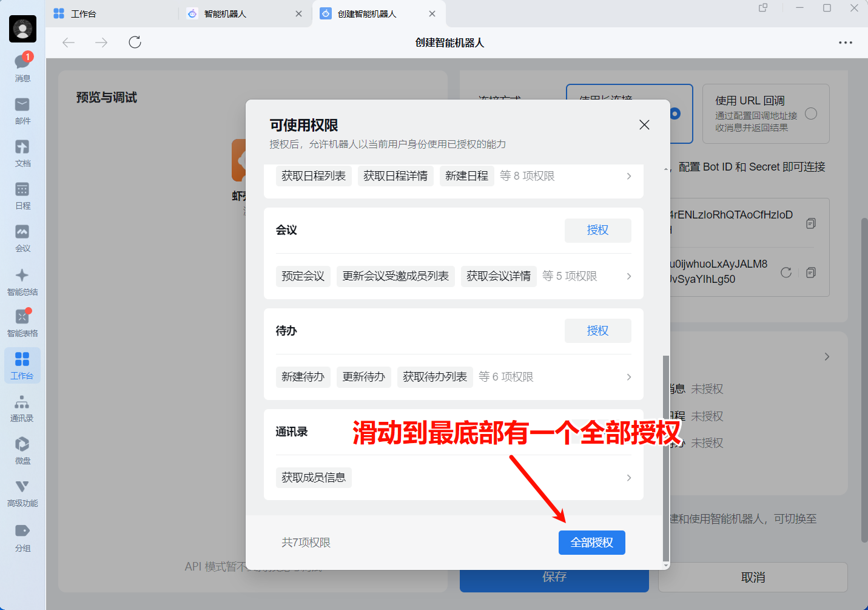868x610 pixels.
Task: Reload the page with refresh icon
Action: tap(135, 42)
